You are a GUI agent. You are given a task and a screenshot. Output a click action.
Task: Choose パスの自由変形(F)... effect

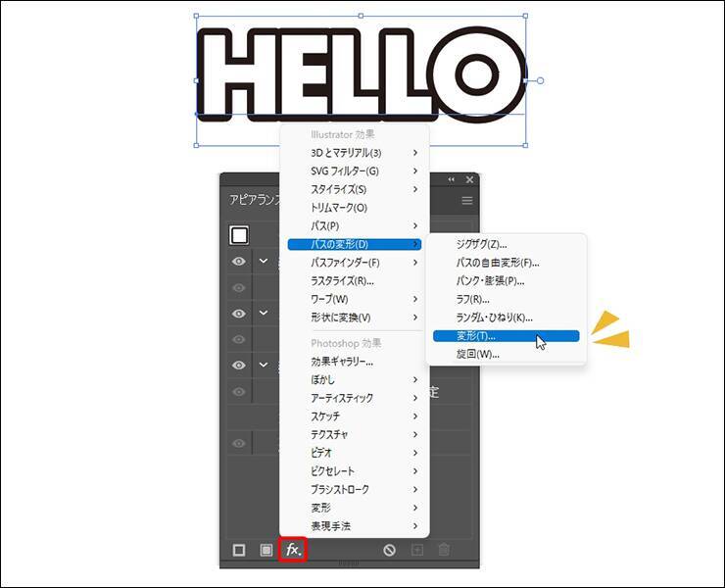pyautogui.click(x=507, y=263)
